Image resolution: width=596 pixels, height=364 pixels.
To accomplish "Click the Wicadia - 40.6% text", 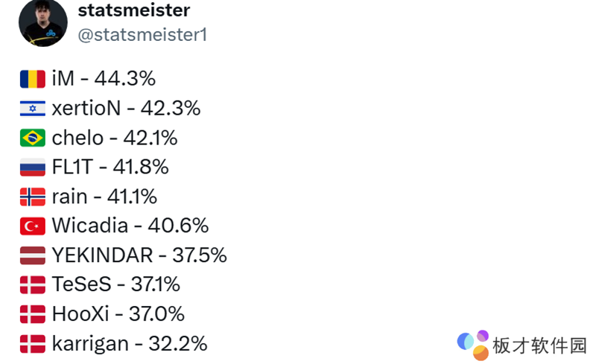I will [x=130, y=226].
